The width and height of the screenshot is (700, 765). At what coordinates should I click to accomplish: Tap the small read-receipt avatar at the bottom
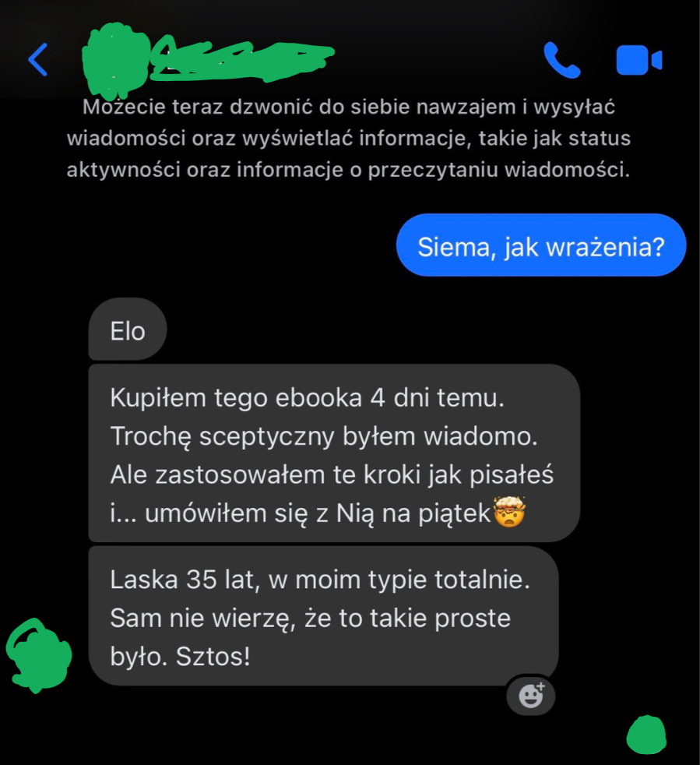click(x=646, y=735)
